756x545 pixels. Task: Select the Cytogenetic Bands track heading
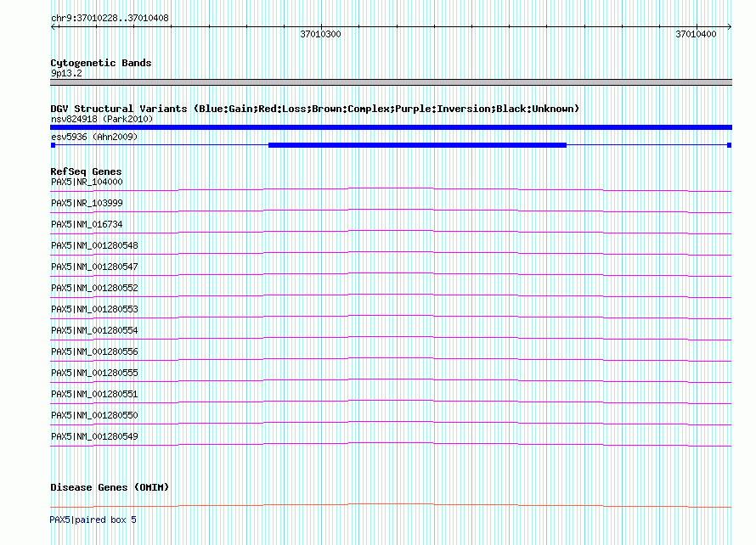[x=101, y=63]
